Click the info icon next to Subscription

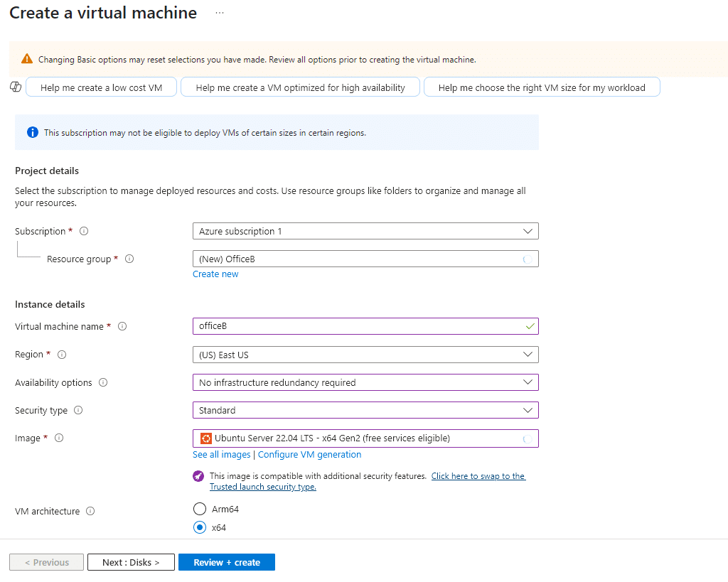pyautogui.click(x=84, y=232)
